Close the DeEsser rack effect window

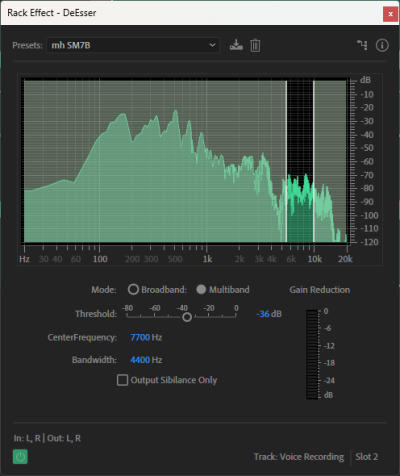pyautogui.click(x=390, y=14)
